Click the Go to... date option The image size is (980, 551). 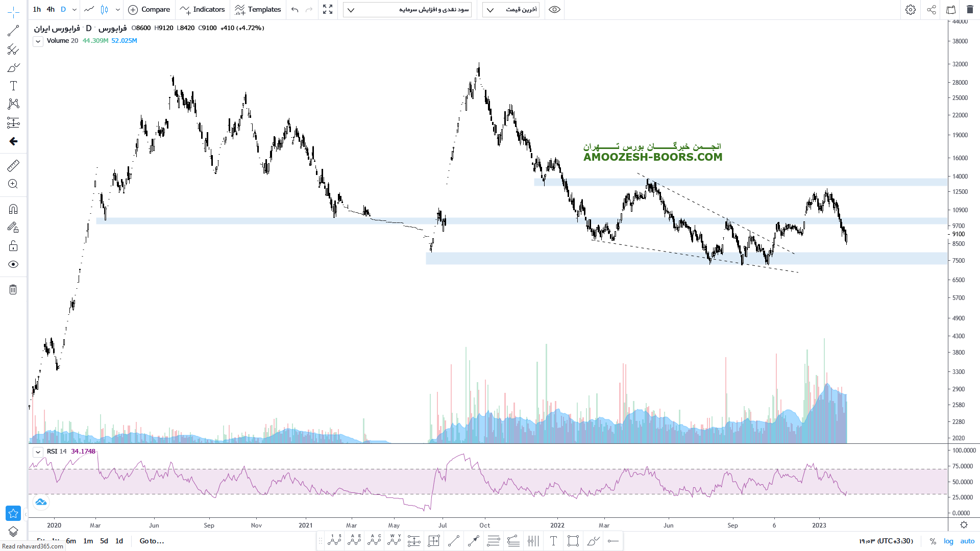[152, 541]
